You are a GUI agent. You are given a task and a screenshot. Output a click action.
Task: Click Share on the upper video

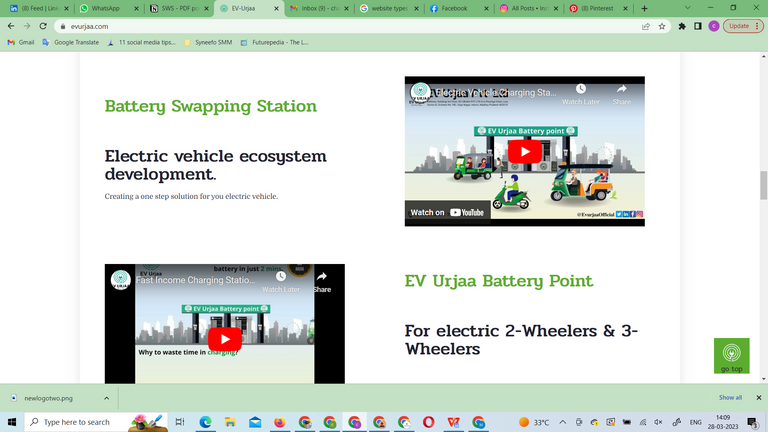coord(622,95)
